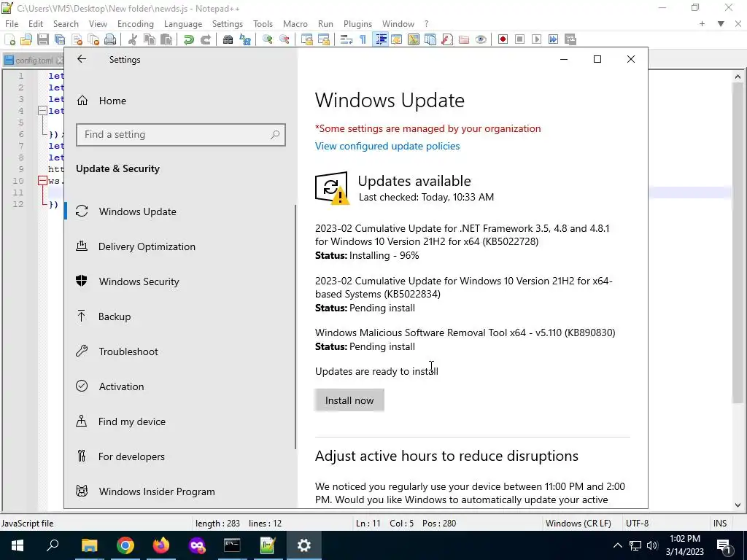Click the New file icon in Notepad++ toolbar
Screen dimensions: 747x560
coord(9,39)
